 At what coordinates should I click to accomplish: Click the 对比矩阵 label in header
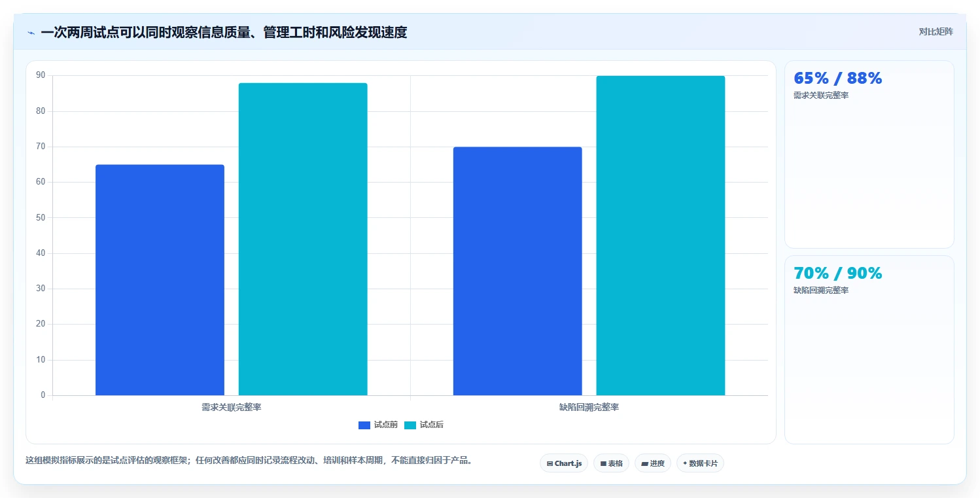click(x=936, y=31)
